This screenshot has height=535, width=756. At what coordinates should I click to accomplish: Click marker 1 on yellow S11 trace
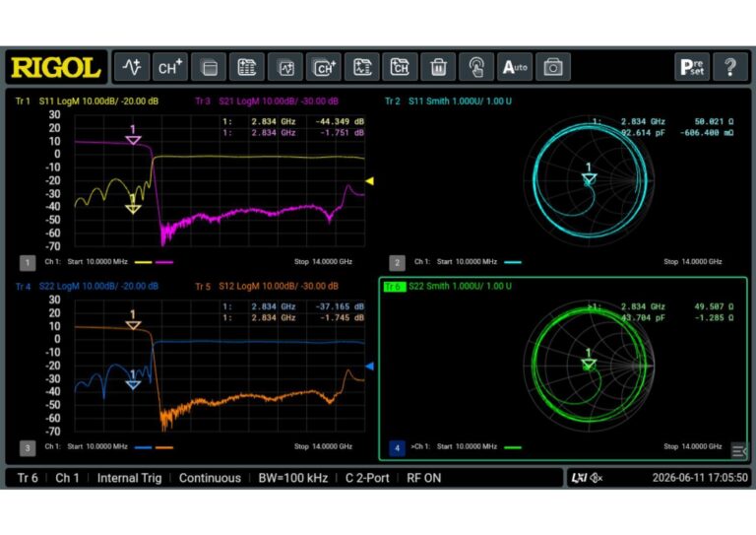[x=133, y=209]
